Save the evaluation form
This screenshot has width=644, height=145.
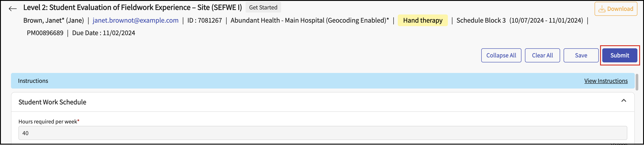581,55
